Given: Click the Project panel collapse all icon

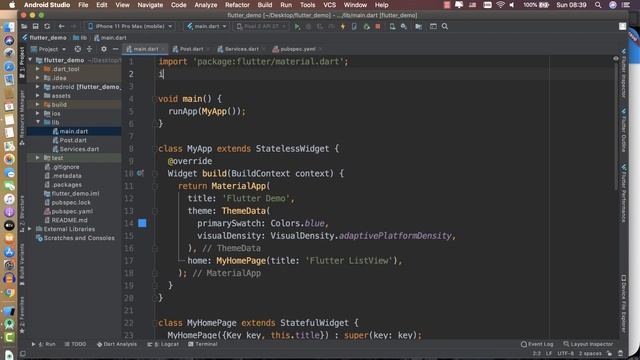Looking at the screenshot, I should tap(89, 49).
